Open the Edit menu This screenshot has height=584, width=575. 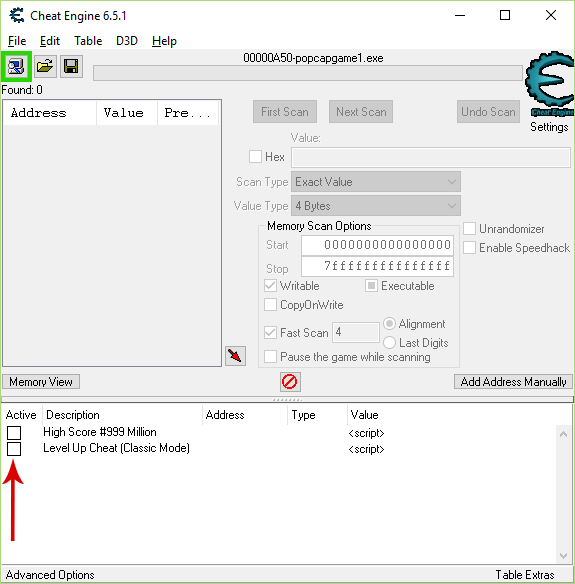50,41
